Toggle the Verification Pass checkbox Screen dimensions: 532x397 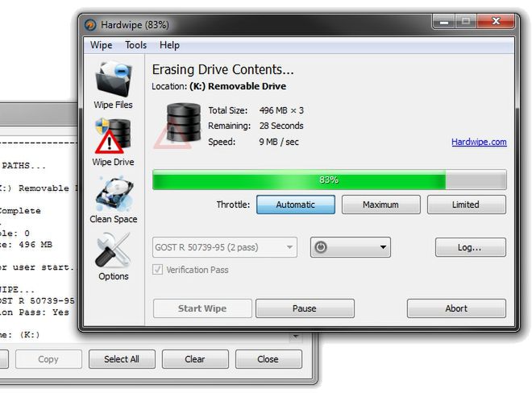tap(157, 270)
